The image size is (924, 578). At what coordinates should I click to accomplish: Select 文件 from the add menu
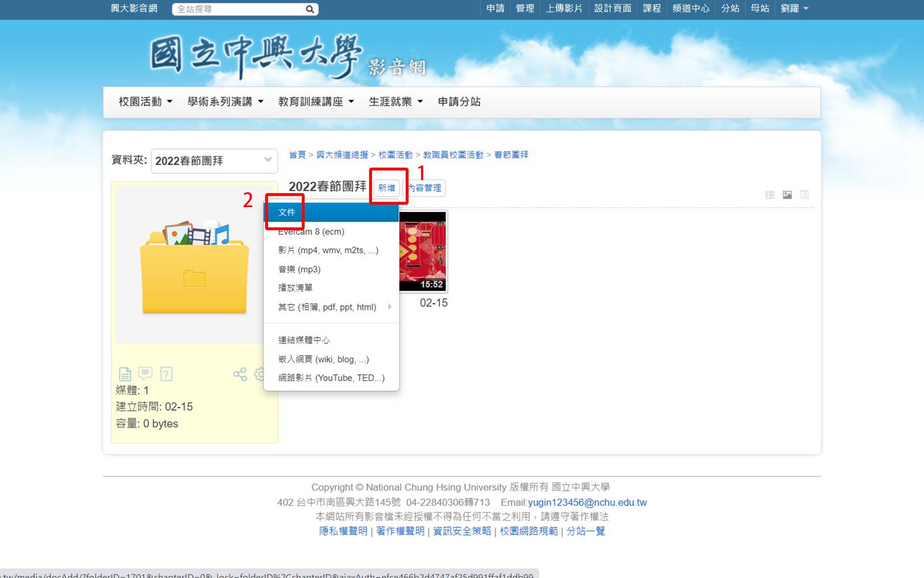[287, 212]
